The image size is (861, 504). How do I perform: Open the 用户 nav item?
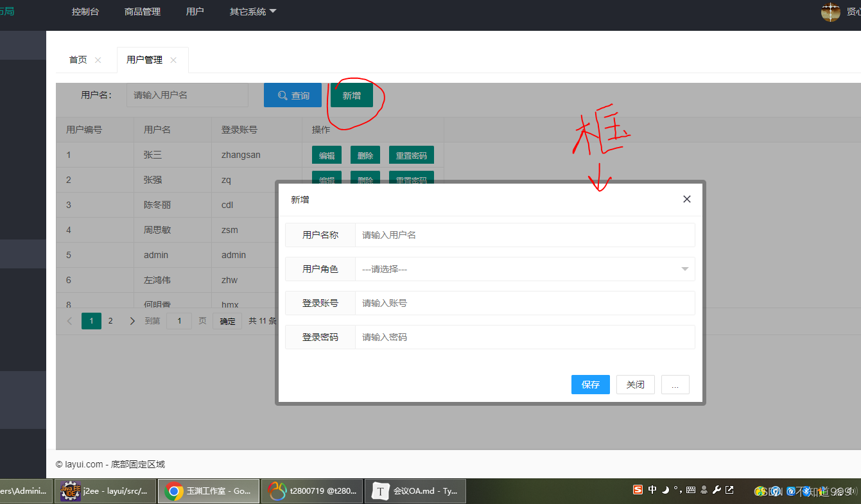[195, 12]
